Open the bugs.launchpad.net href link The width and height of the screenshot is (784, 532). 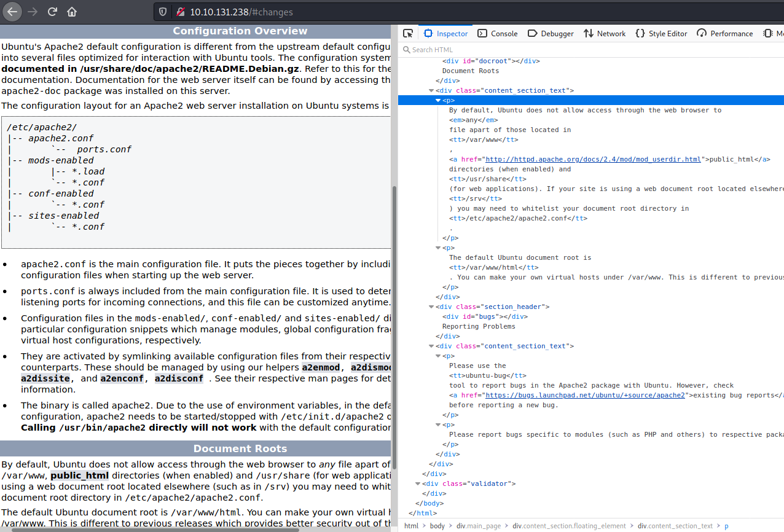585,395
